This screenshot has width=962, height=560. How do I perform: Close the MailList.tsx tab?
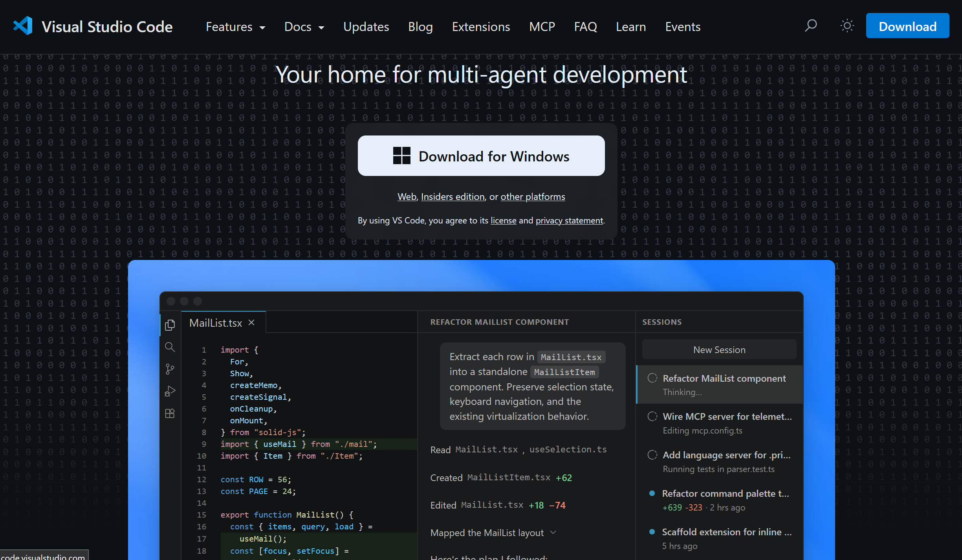(251, 323)
